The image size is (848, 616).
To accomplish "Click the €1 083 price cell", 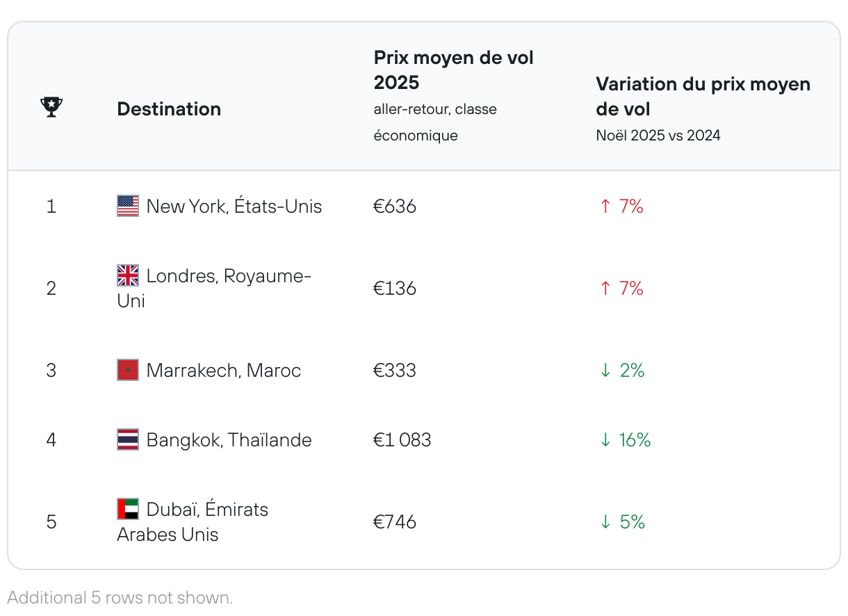I will pos(402,440).
